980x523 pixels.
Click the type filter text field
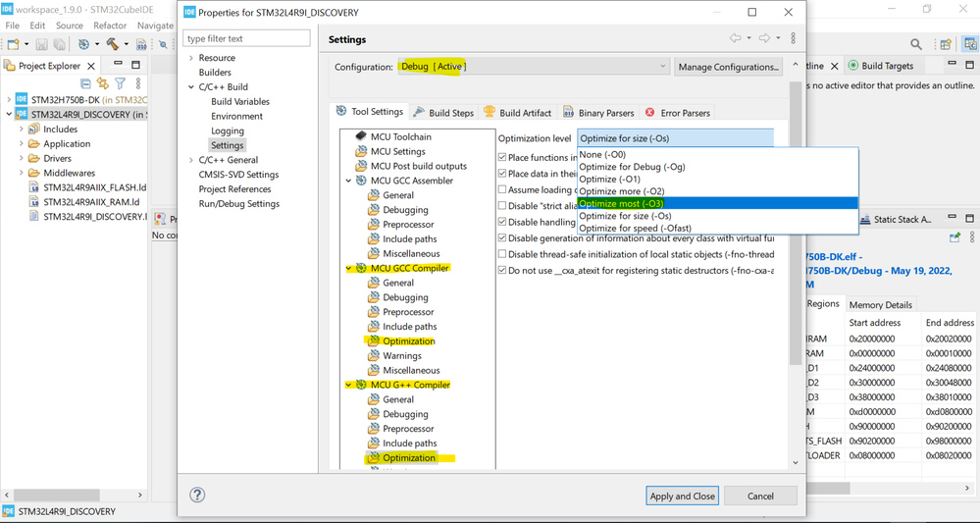[246, 38]
